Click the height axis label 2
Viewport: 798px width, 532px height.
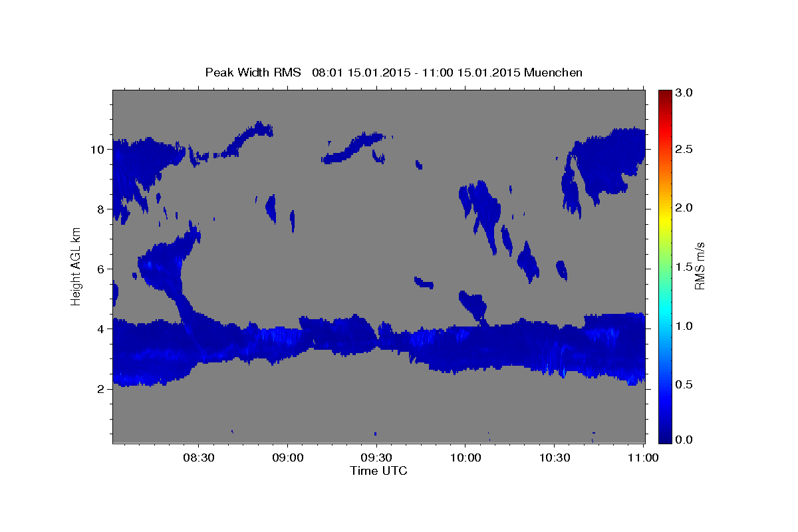tap(101, 389)
